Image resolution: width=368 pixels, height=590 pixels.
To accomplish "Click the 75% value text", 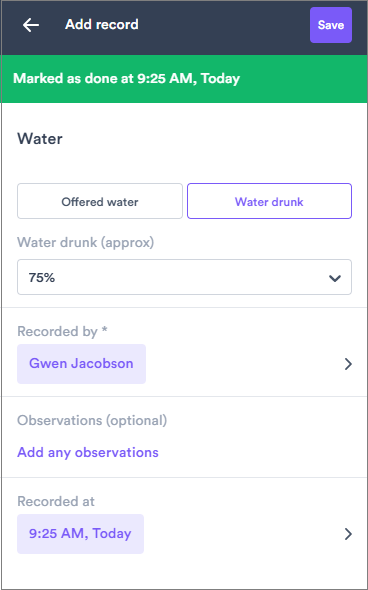I will [41, 278].
